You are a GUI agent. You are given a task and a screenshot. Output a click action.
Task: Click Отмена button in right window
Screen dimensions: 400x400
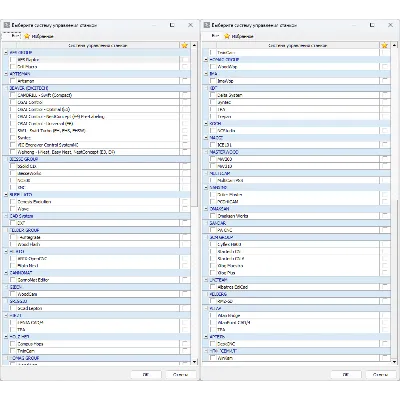(380, 375)
